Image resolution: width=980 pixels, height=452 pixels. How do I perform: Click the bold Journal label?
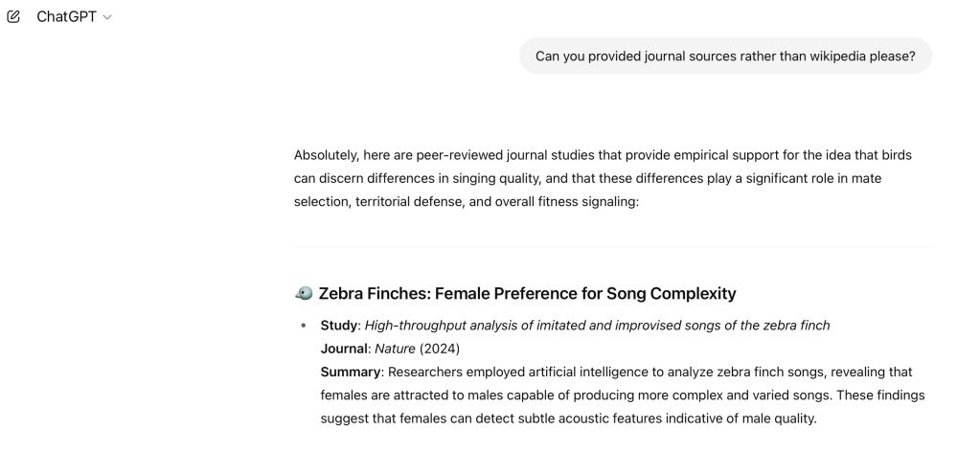pyautogui.click(x=344, y=349)
